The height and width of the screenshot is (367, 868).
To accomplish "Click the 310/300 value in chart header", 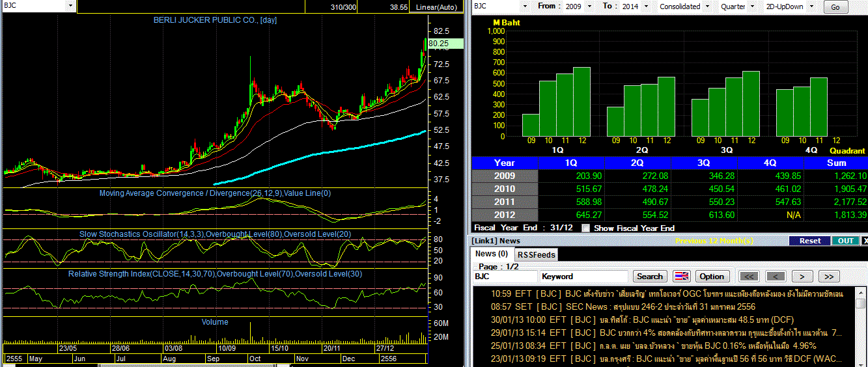I will [343, 7].
